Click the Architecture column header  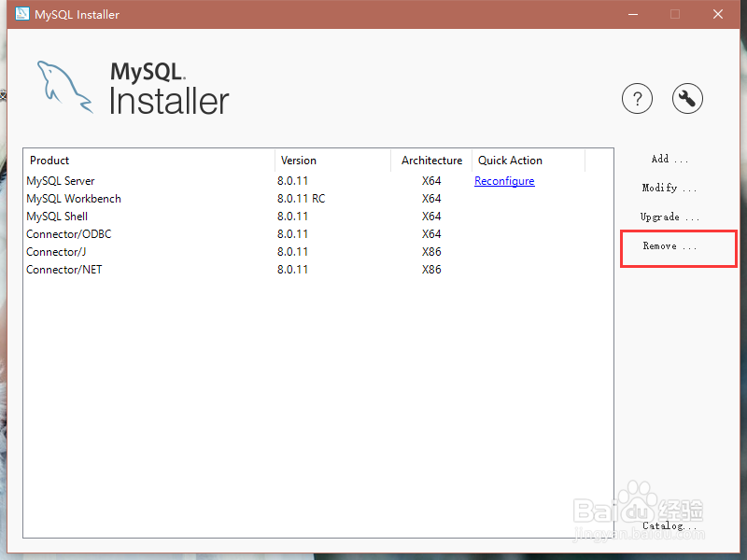[430, 160]
